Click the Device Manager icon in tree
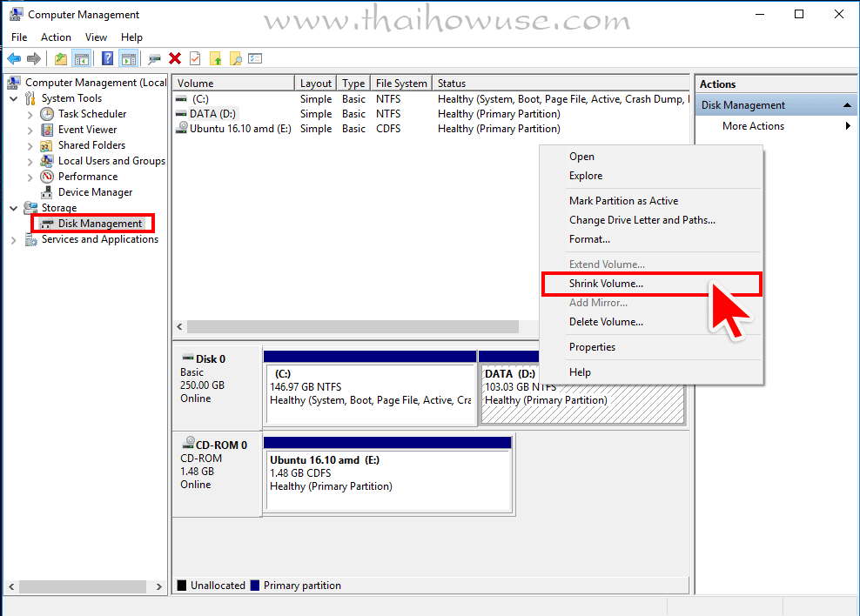Image resolution: width=860 pixels, height=616 pixels. (47, 192)
